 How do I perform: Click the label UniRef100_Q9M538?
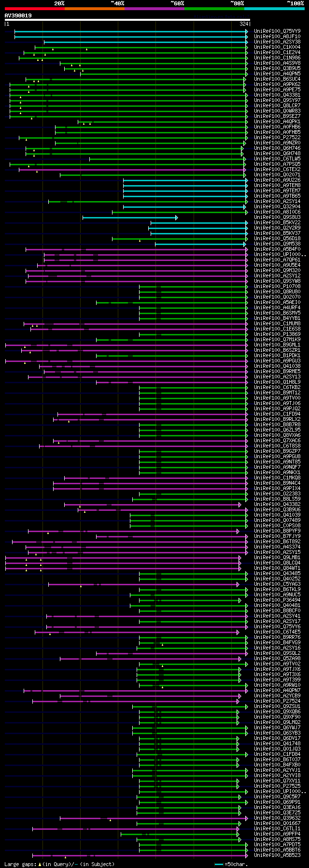[277, 244]
